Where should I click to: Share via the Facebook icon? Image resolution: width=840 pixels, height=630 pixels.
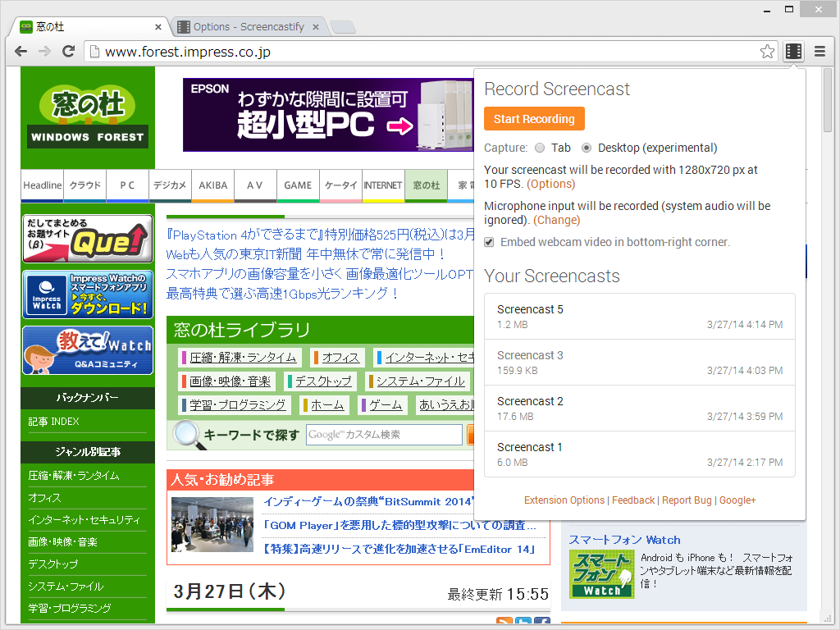tap(541, 620)
